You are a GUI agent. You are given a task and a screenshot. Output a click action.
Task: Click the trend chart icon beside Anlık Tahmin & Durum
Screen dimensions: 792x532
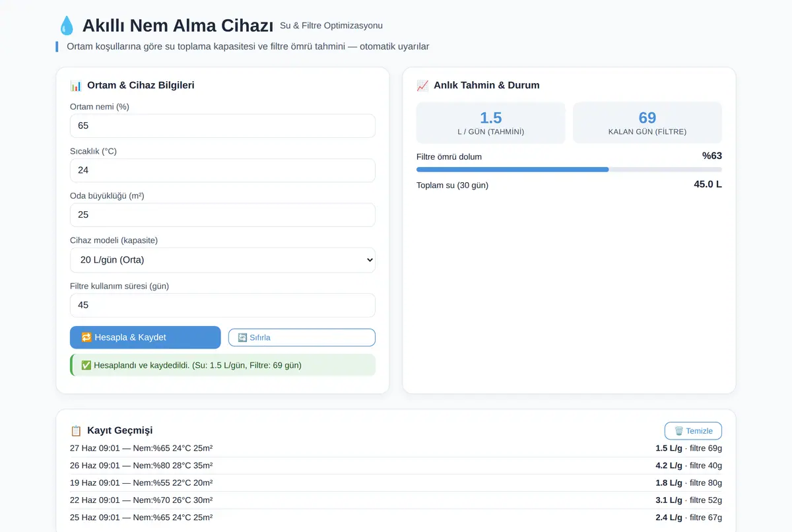pyautogui.click(x=422, y=85)
